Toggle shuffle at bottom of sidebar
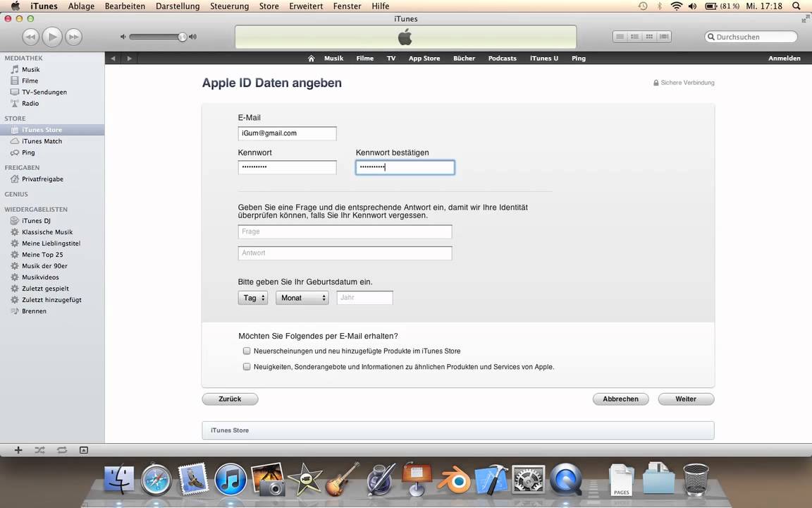812x508 pixels. click(40, 450)
